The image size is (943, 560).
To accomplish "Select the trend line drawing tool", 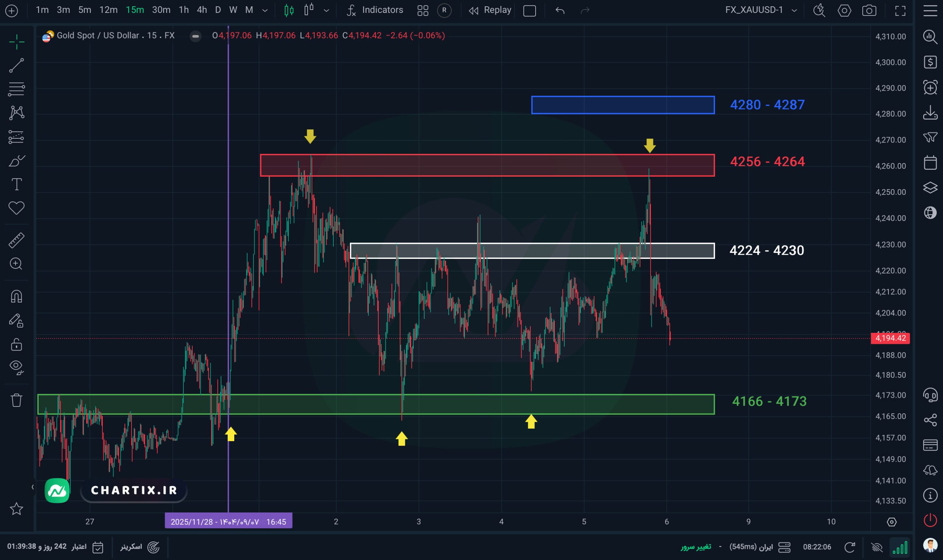I will (x=16, y=65).
